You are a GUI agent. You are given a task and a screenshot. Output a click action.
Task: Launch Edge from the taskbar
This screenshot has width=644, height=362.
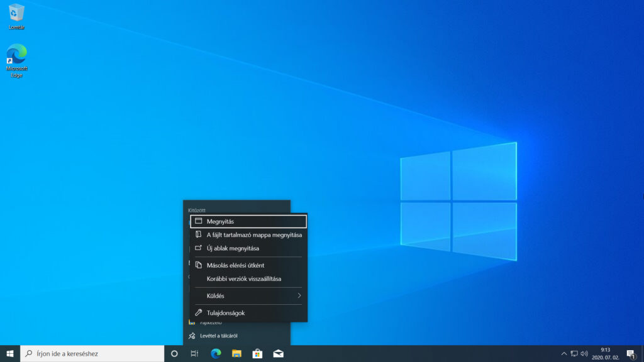216,353
